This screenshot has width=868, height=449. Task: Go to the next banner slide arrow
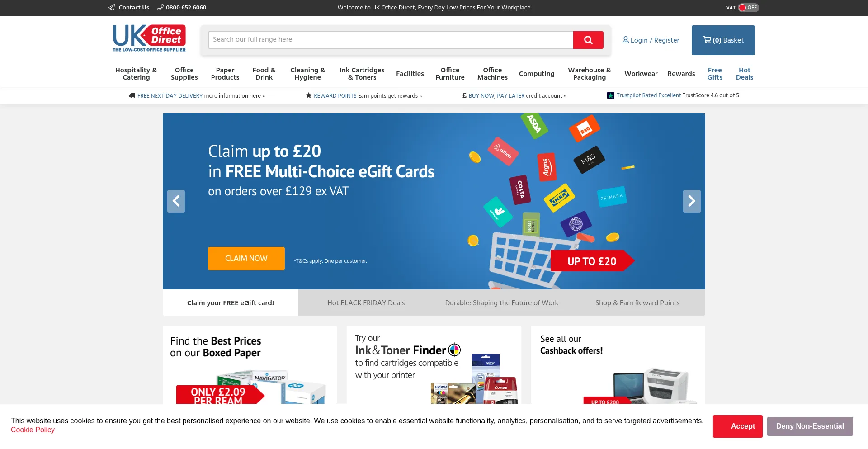click(692, 201)
